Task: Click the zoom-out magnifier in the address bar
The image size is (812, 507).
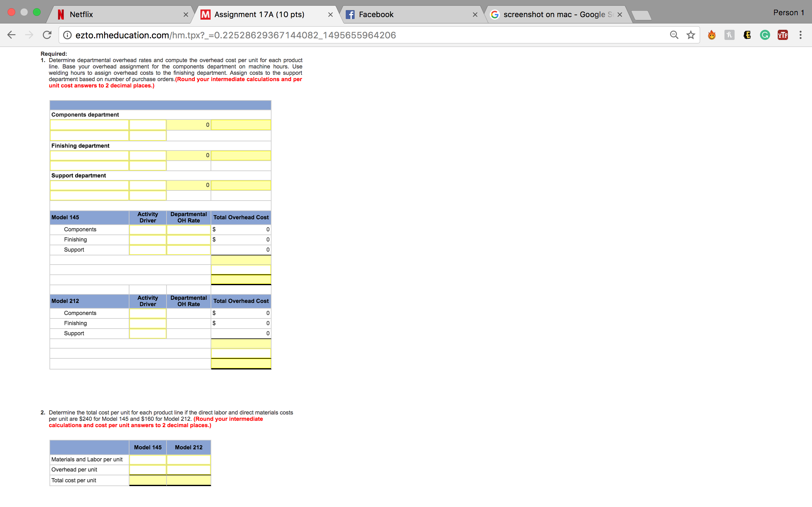Action: tap(674, 35)
